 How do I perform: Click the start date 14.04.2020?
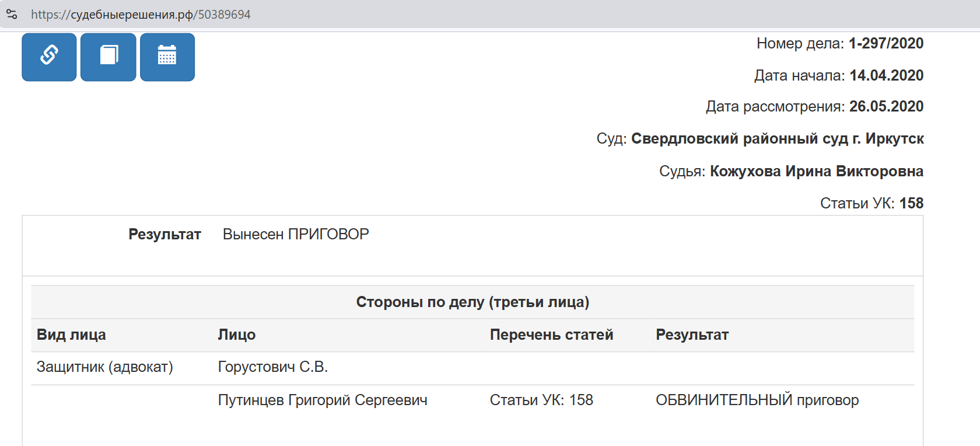pyautogui.click(x=886, y=75)
